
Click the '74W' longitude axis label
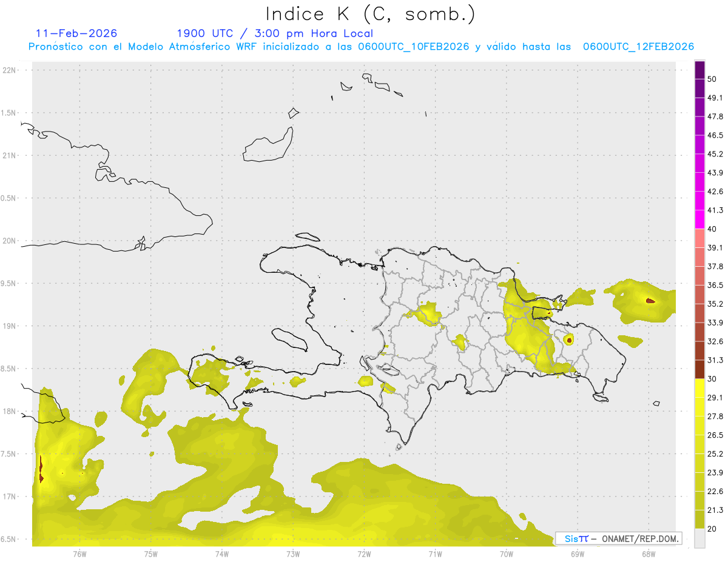(x=222, y=554)
